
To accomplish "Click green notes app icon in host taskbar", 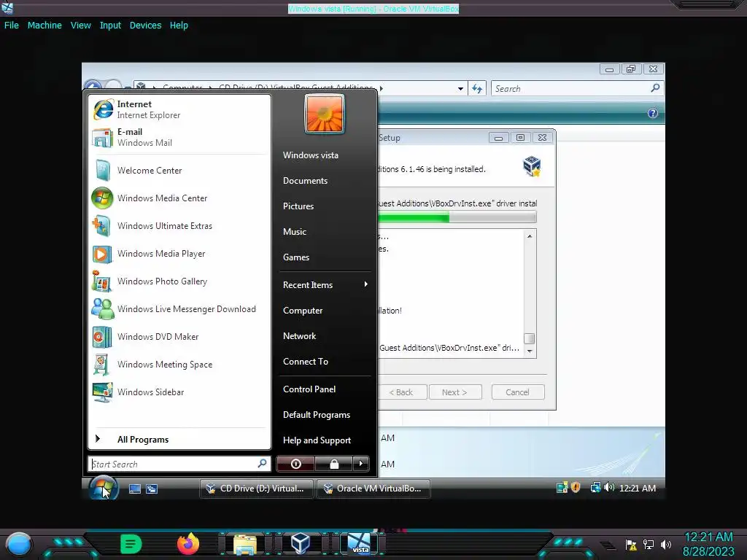I will tap(131, 543).
